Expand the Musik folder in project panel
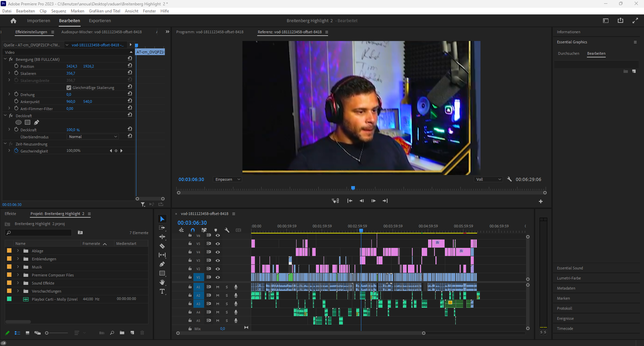 [18, 267]
